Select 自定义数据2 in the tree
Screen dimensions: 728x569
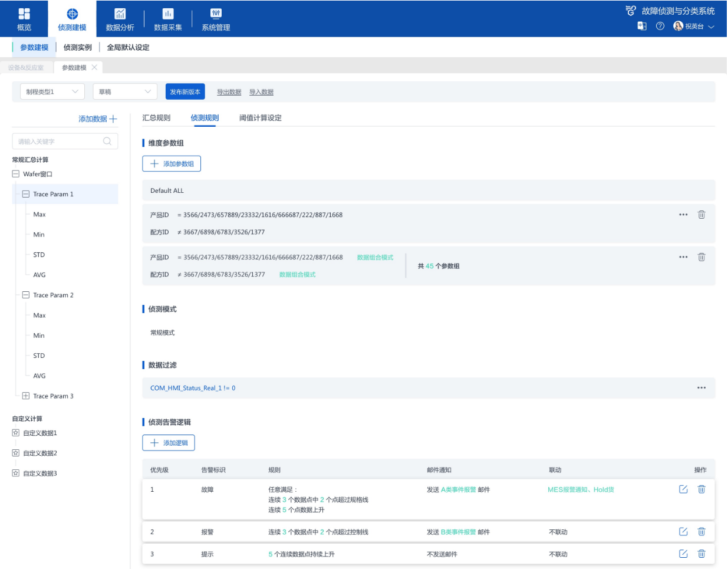[40, 453]
